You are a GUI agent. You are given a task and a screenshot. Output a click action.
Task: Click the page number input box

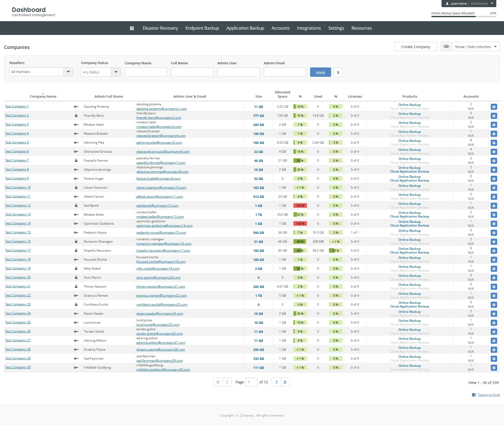[251, 382]
